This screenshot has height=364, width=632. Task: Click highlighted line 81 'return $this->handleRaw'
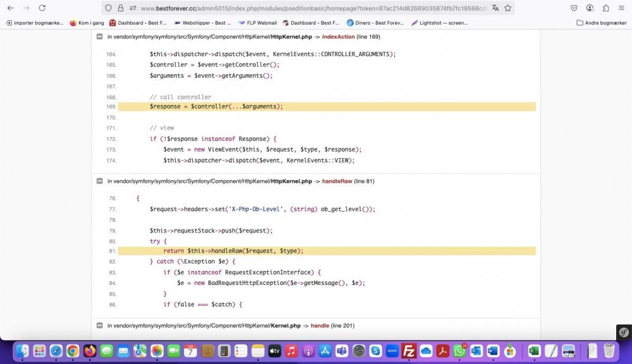click(x=327, y=251)
